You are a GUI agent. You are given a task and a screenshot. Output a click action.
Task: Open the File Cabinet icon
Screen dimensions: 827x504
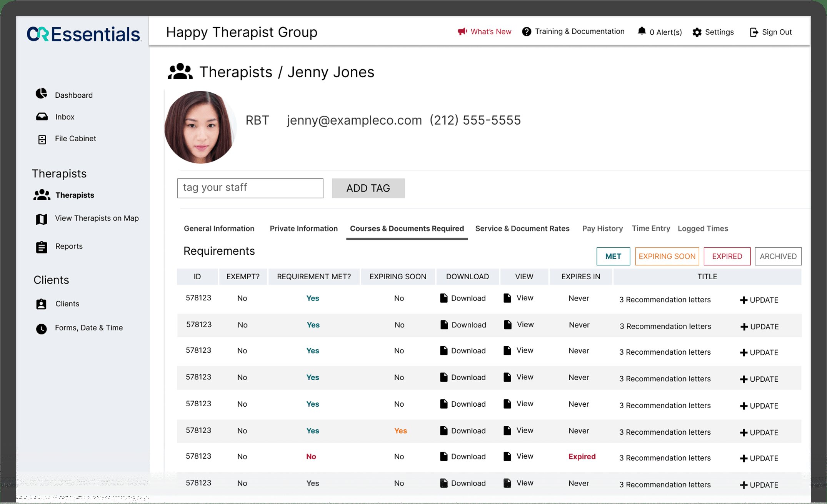click(x=42, y=139)
